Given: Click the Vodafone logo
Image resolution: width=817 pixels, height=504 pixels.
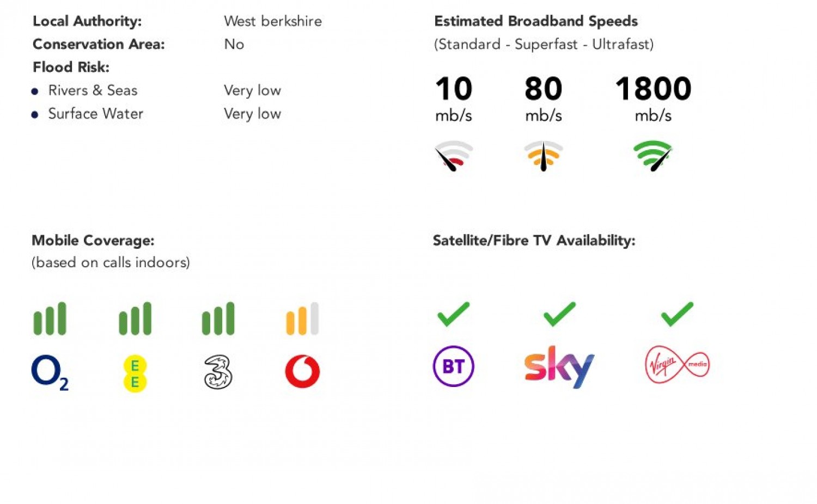Looking at the screenshot, I should pos(302,372).
